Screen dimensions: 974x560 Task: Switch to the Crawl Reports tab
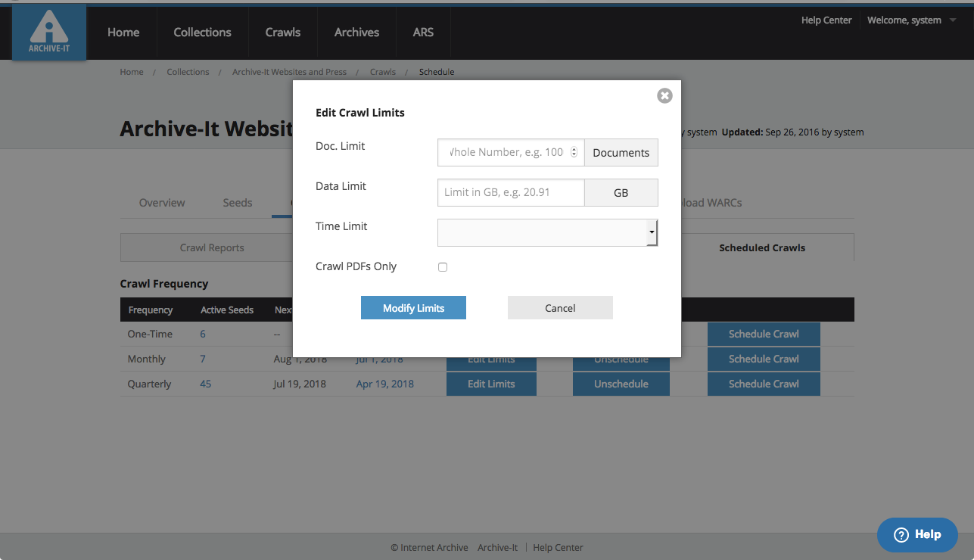(211, 247)
